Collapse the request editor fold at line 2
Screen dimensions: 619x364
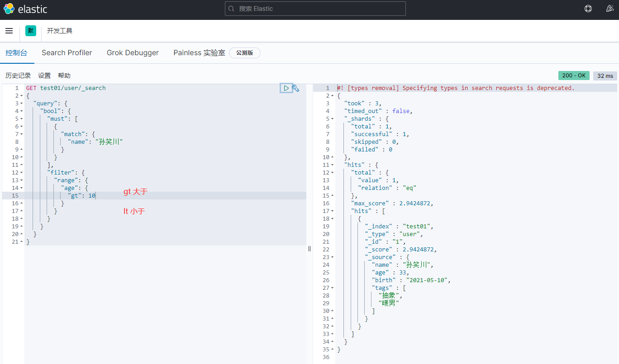click(x=22, y=96)
